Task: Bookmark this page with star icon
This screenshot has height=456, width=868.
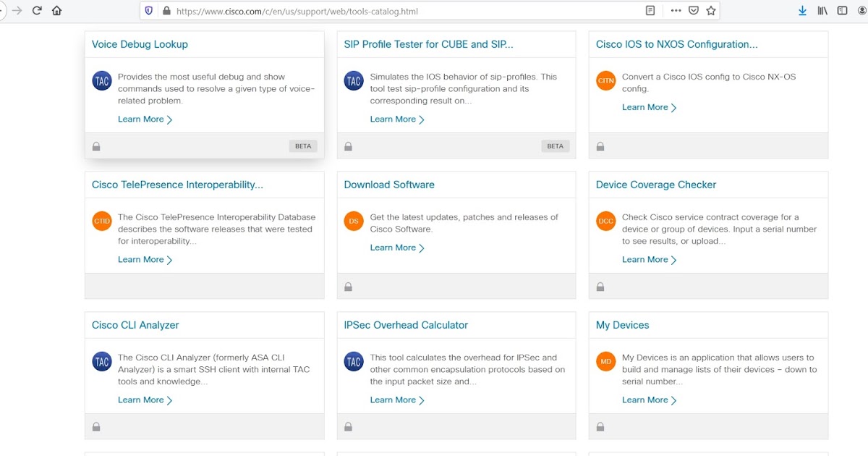Action: (x=711, y=11)
